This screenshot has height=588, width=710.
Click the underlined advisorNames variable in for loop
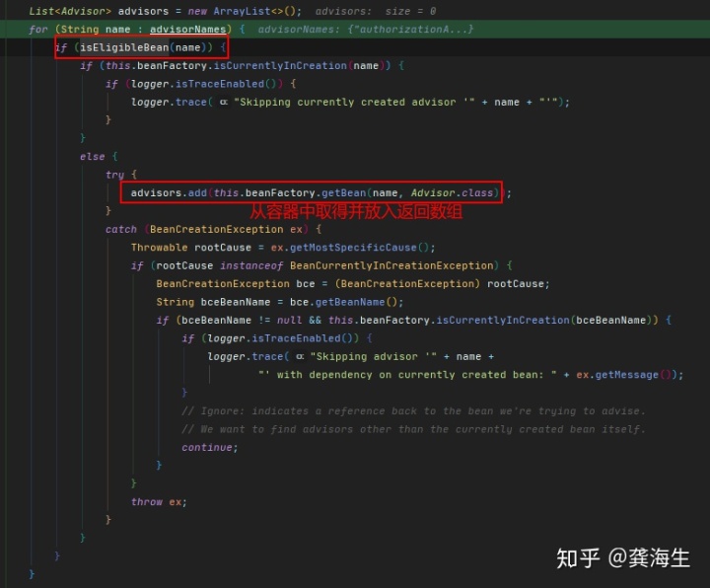tap(188, 30)
